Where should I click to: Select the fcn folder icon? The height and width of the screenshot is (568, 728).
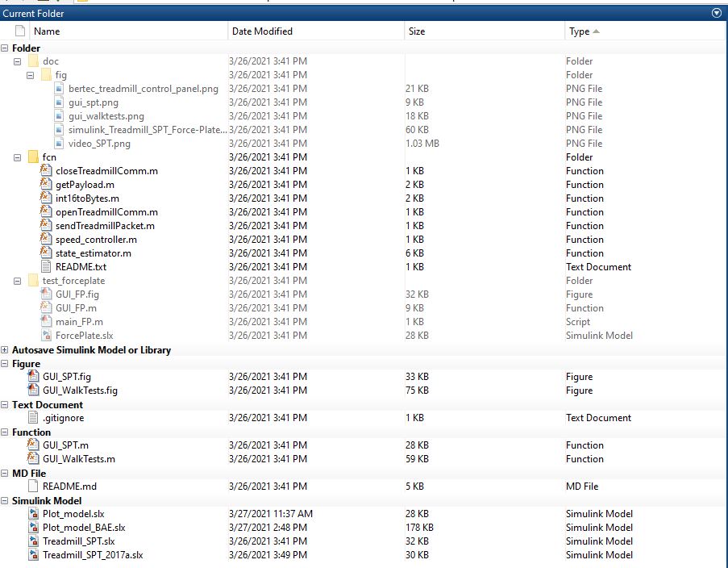click(33, 157)
